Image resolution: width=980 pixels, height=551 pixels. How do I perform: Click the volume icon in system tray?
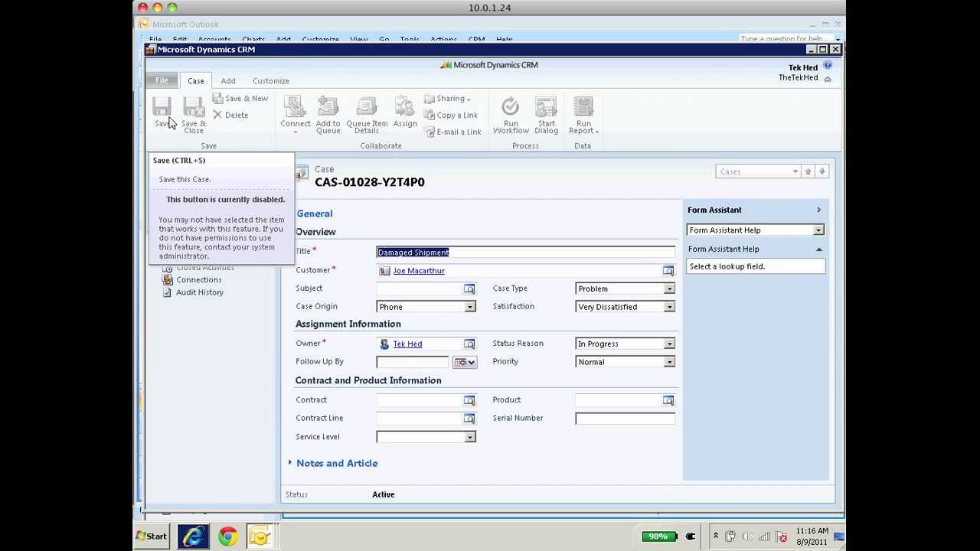click(747, 536)
